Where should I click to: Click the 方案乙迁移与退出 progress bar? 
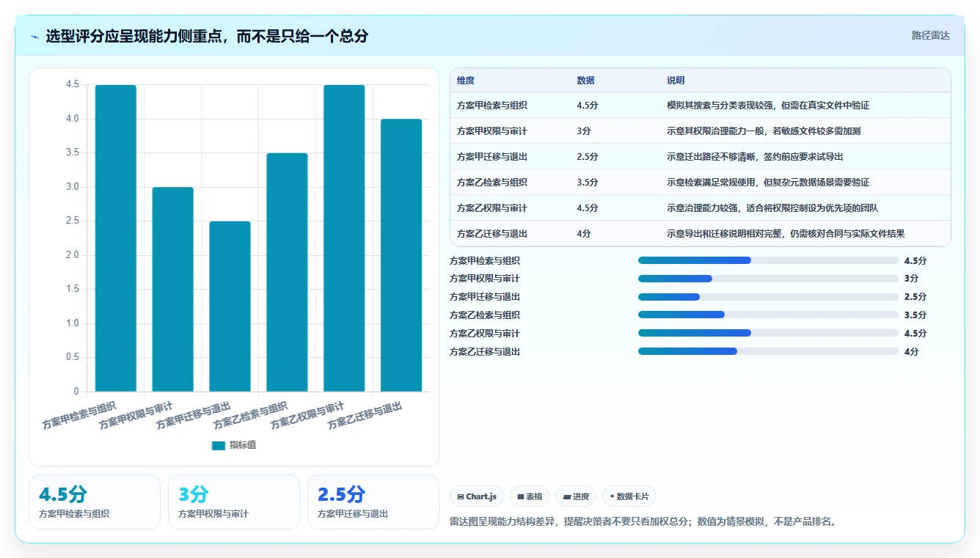click(768, 351)
